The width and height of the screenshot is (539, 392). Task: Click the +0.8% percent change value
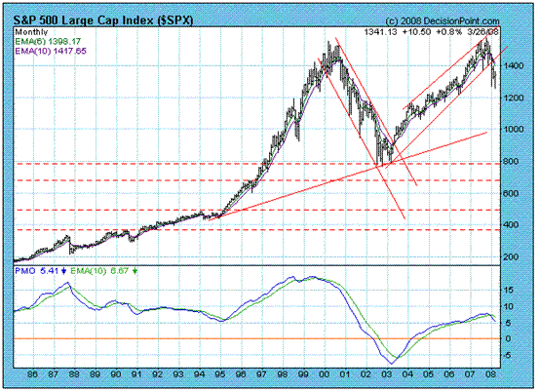[449, 32]
